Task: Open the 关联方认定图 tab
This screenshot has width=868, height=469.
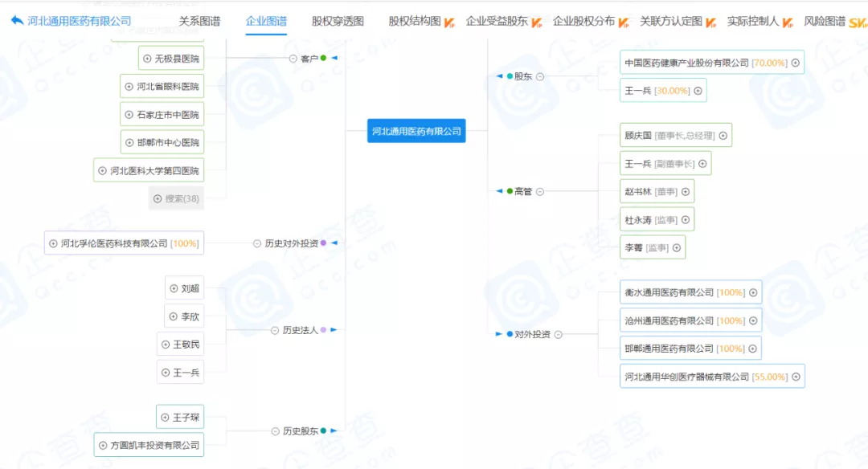Action: [671, 21]
